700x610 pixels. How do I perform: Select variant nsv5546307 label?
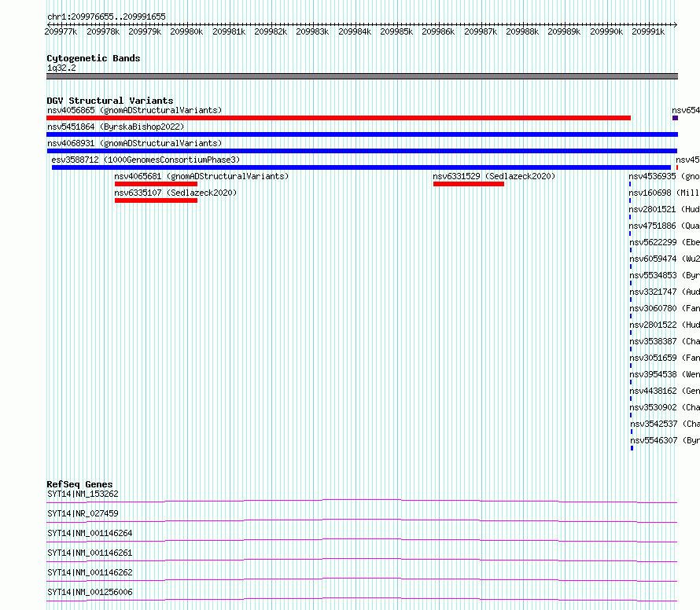click(x=665, y=440)
